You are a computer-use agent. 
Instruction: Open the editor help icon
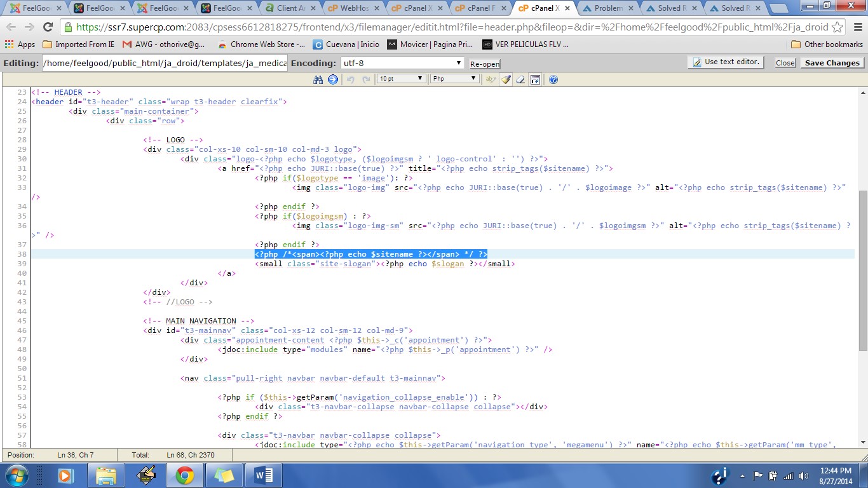coord(553,79)
